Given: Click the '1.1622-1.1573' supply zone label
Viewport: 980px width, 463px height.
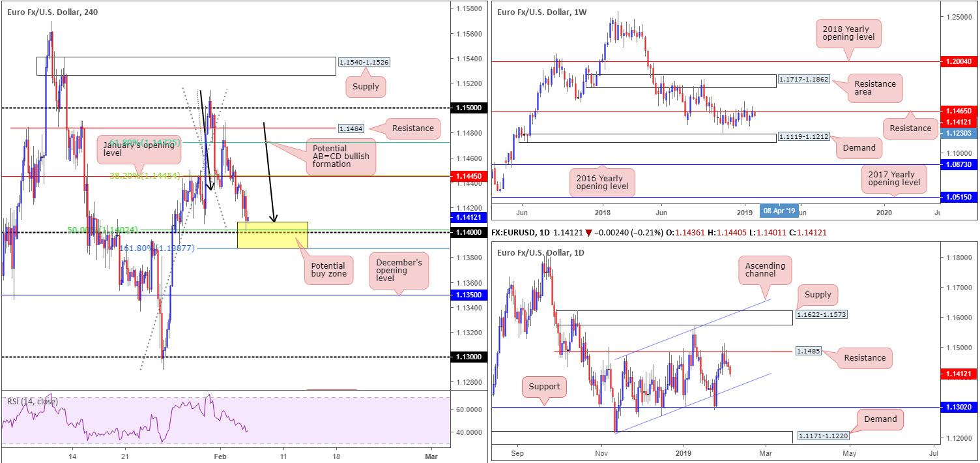Looking at the screenshot, I should tap(821, 315).
